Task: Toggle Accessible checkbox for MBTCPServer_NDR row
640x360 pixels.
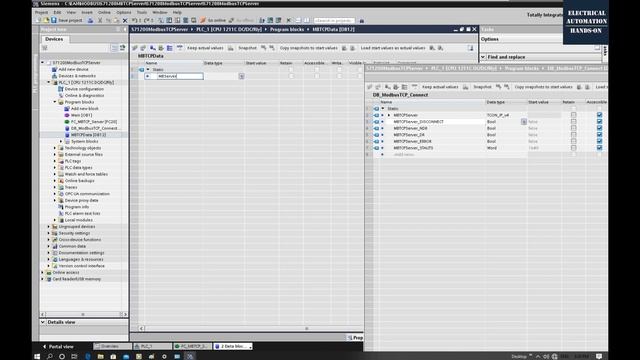Action: click(x=599, y=128)
